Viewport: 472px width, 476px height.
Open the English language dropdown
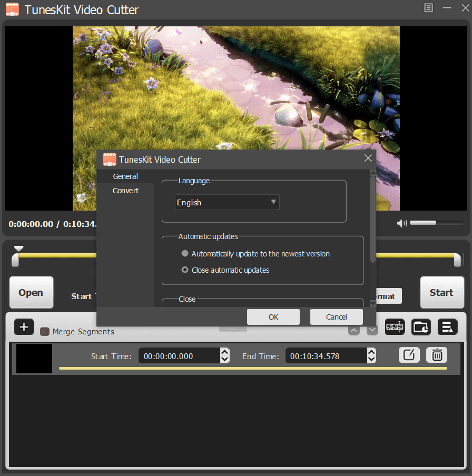coord(227,203)
